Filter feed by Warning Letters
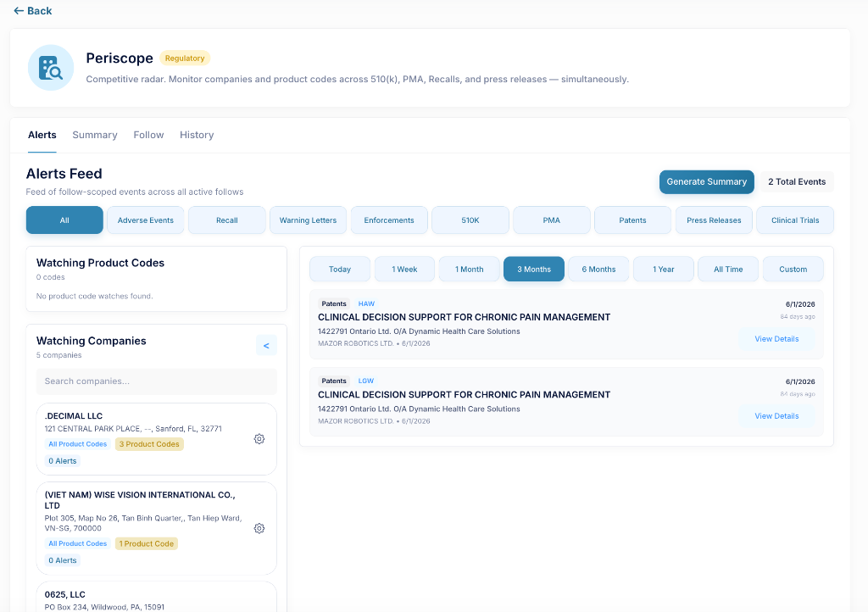Screen dimensions: 868x612 coord(308,220)
